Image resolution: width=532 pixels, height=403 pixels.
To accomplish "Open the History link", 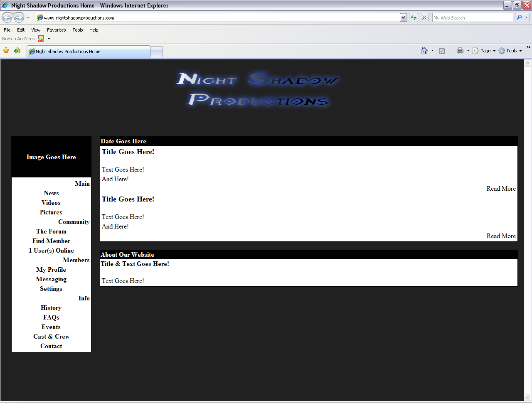I will coord(51,308).
